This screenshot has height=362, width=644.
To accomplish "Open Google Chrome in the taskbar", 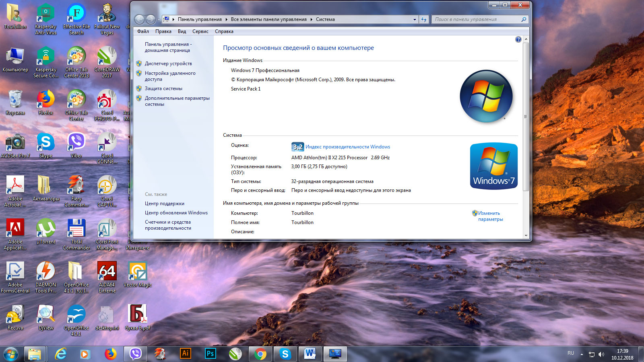I will pyautogui.click(x=260, y=354).
